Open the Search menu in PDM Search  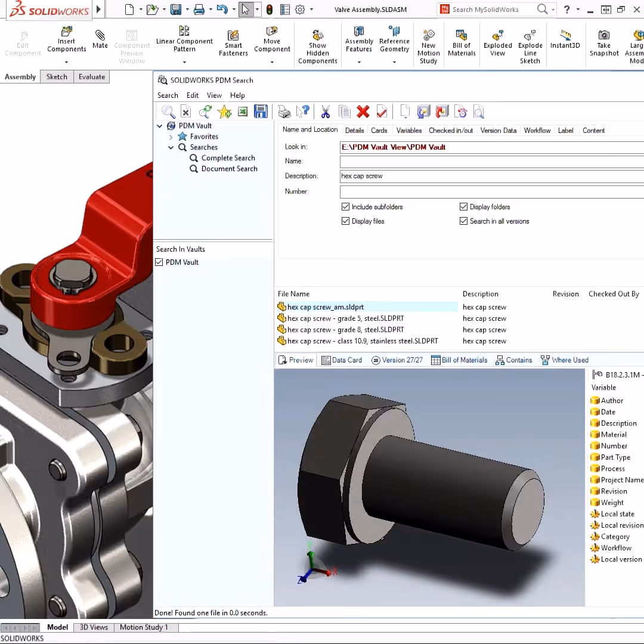coord(168,95)
